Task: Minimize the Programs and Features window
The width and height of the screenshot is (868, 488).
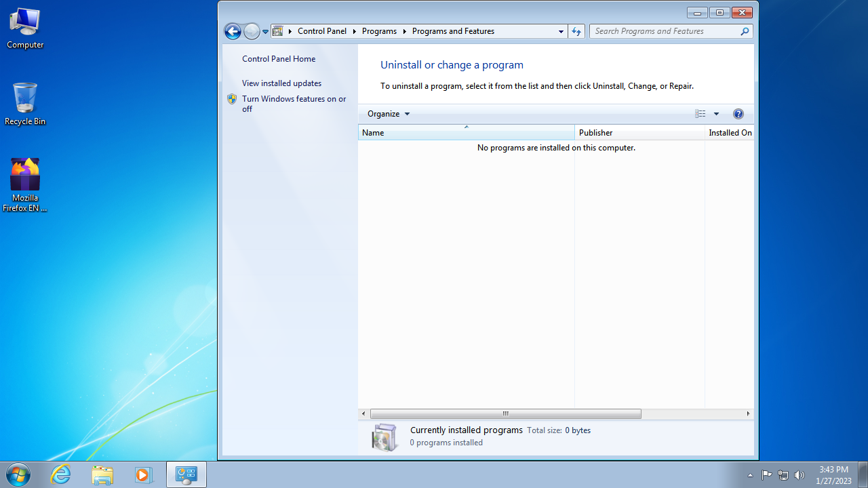Action: [697, 12]
